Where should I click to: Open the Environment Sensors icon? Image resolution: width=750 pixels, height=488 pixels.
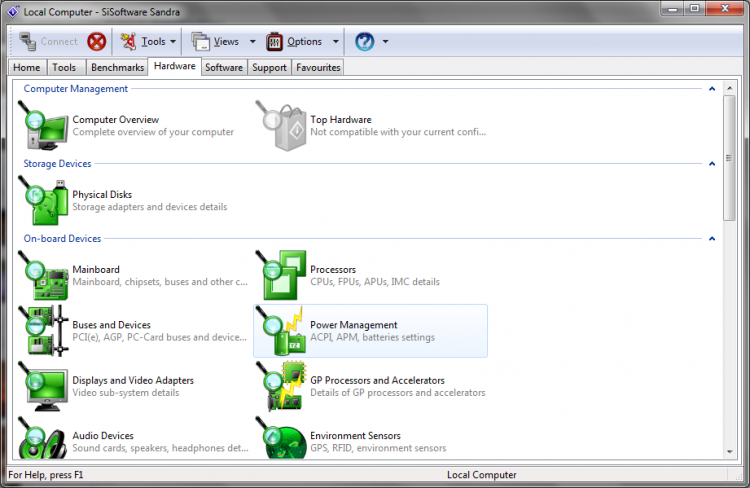point(281,438)
